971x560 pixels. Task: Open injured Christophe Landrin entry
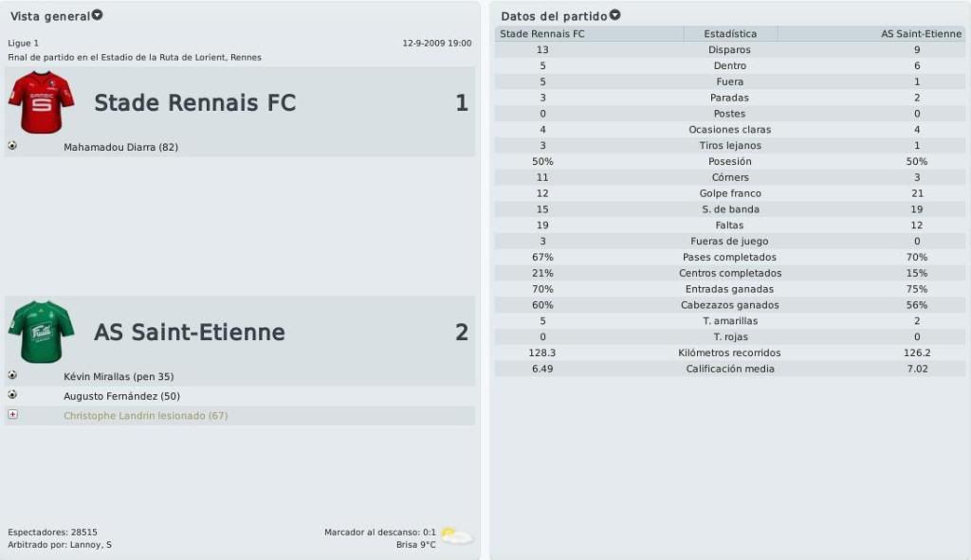145,416
